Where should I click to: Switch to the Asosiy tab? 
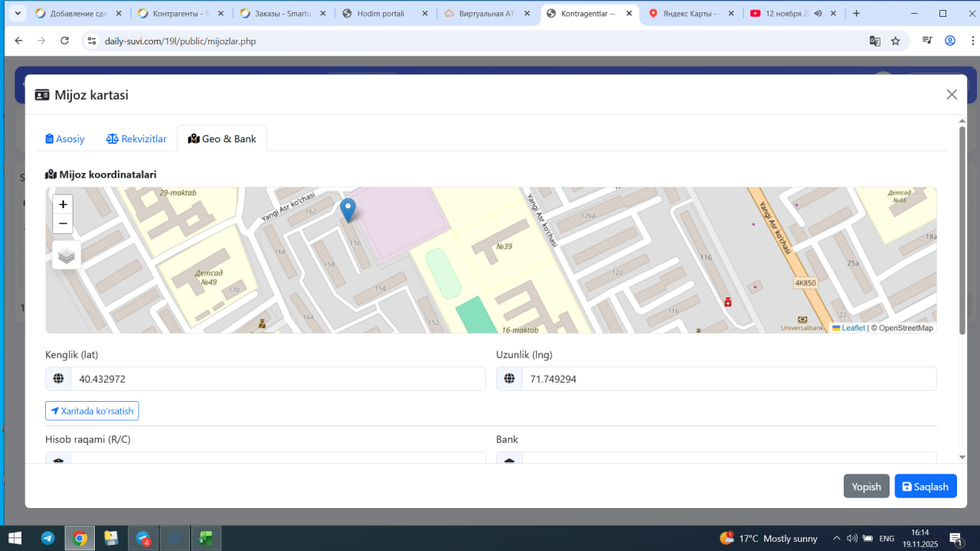coord(64,139)
